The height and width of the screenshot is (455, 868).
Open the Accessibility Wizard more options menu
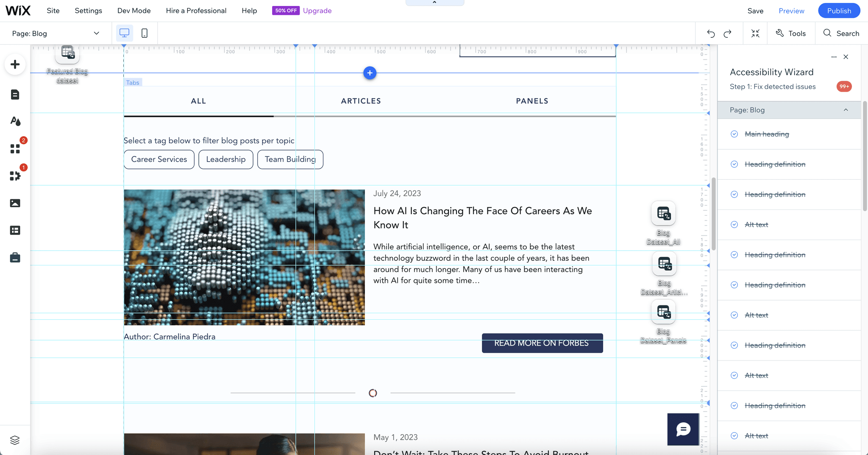pyautogui.click(x=834, y=56)
